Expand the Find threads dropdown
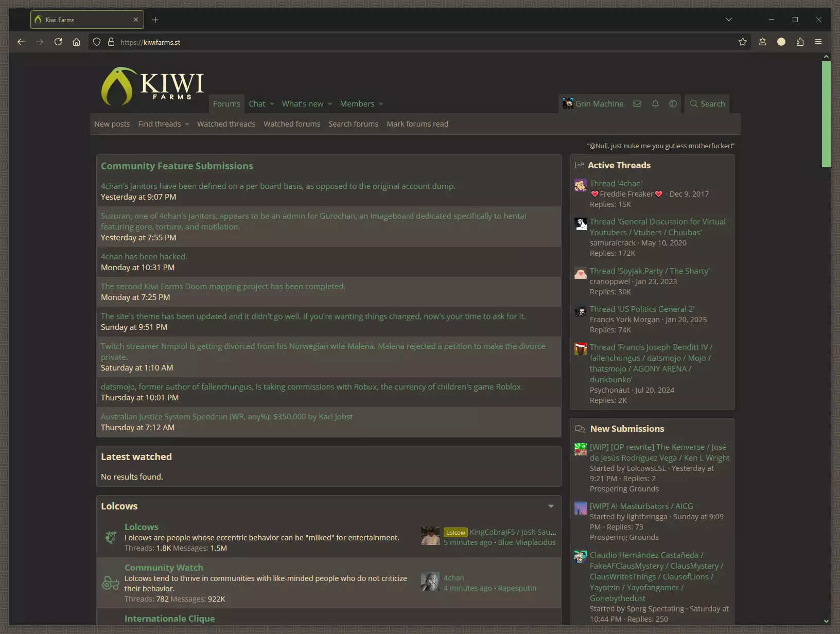This screenshot has width=840, height=634. pyautogui.click(x=187, y=124)
